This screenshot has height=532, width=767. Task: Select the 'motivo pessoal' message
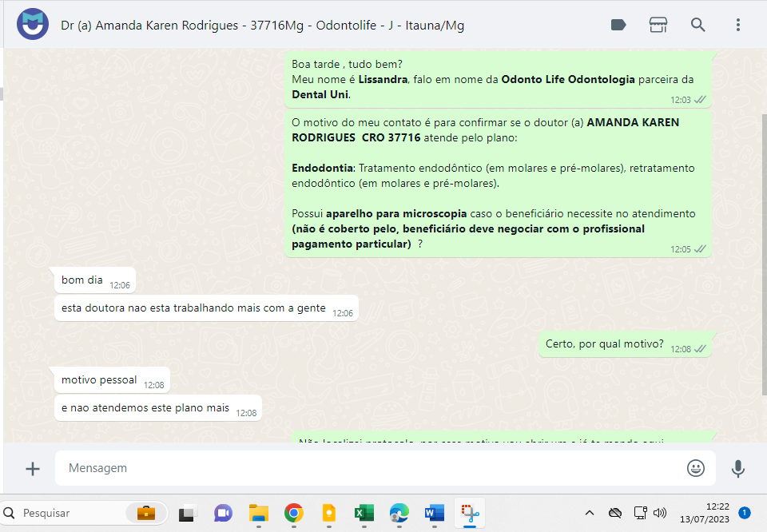(112, 380)
